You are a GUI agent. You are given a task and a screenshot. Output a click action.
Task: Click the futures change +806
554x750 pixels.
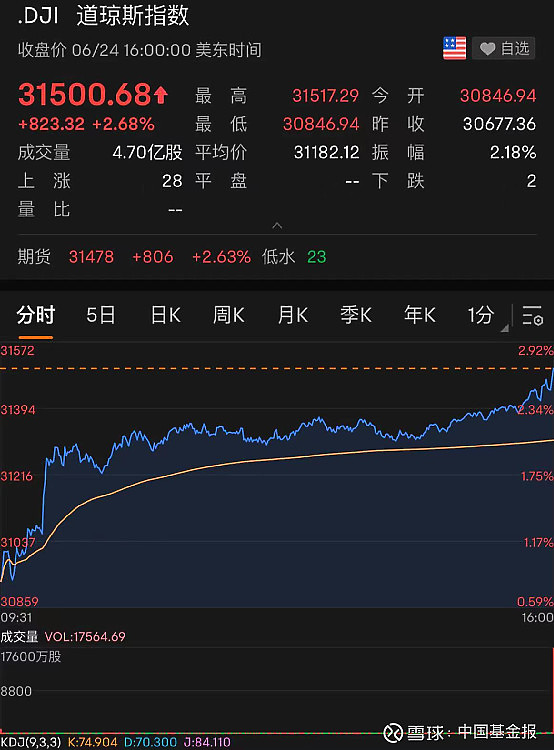(x=153, y=257)
